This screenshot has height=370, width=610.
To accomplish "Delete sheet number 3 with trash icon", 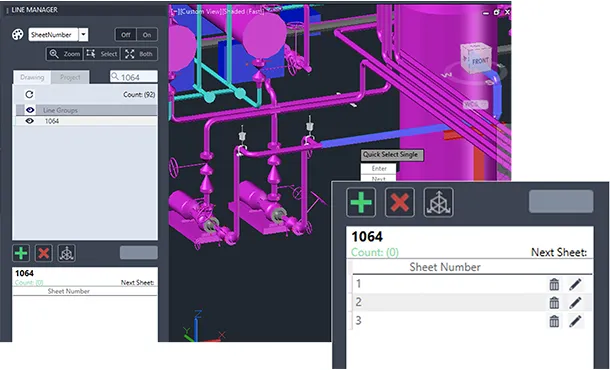I will [x=554, y=321].
